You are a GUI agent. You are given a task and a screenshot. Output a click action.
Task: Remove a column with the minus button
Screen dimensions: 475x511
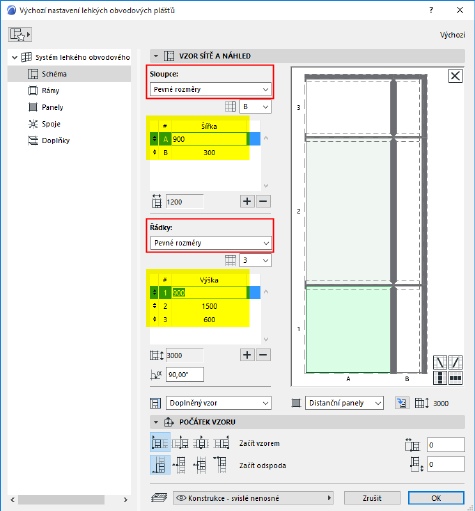(x=263, y=201)
